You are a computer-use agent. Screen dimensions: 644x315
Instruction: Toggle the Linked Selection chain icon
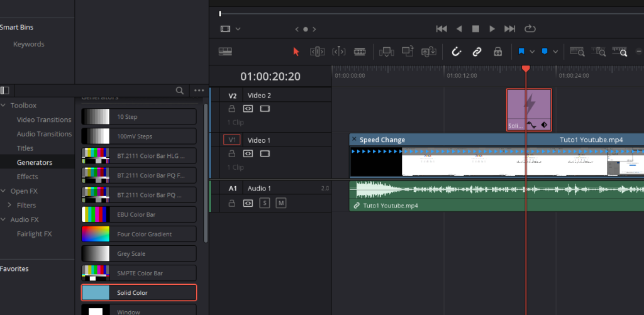pyautogui.click(x=477, y=52)
